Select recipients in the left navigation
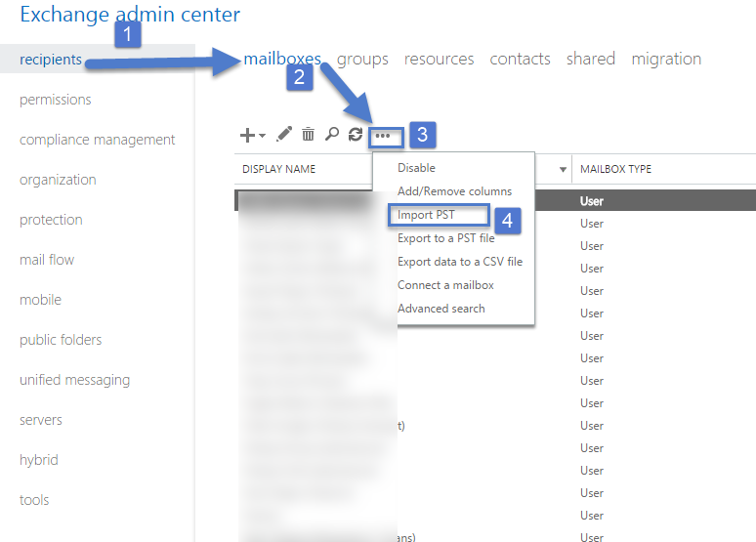 [51, 60]
